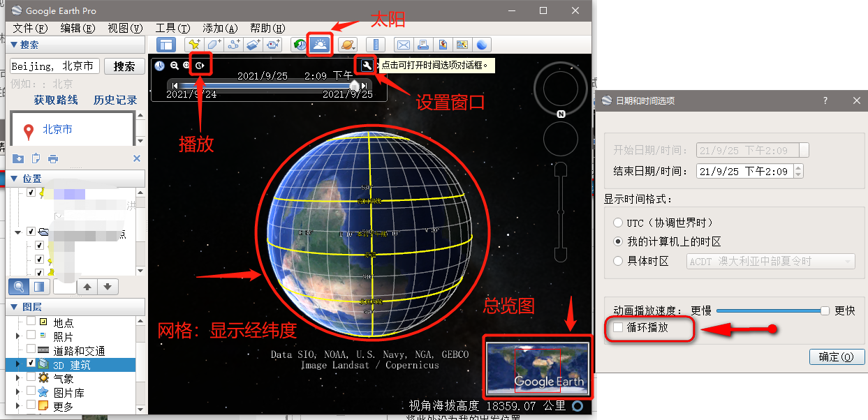
Task: Enable the 地点 layer checkbox
Action: tap(31, 322)
